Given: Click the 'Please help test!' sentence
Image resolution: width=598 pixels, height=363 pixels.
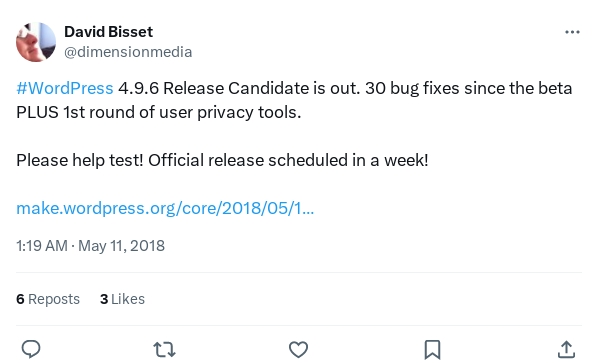Looking at the screenshot, I should pyautogui.click(x=80, y=160).
